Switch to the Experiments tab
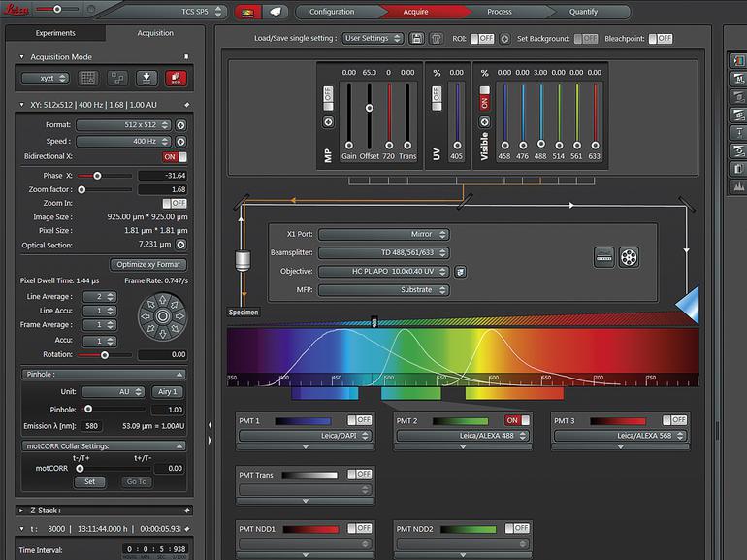747x560 pixels. click(x=55, y=33)
